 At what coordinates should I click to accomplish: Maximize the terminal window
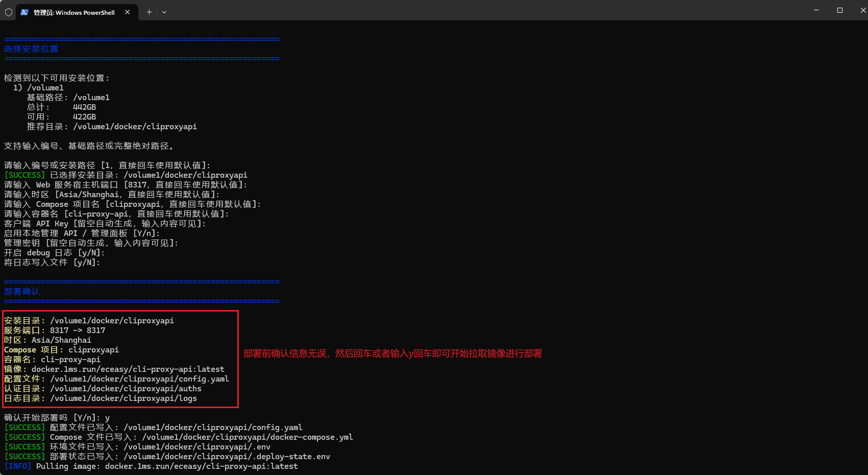840,10
